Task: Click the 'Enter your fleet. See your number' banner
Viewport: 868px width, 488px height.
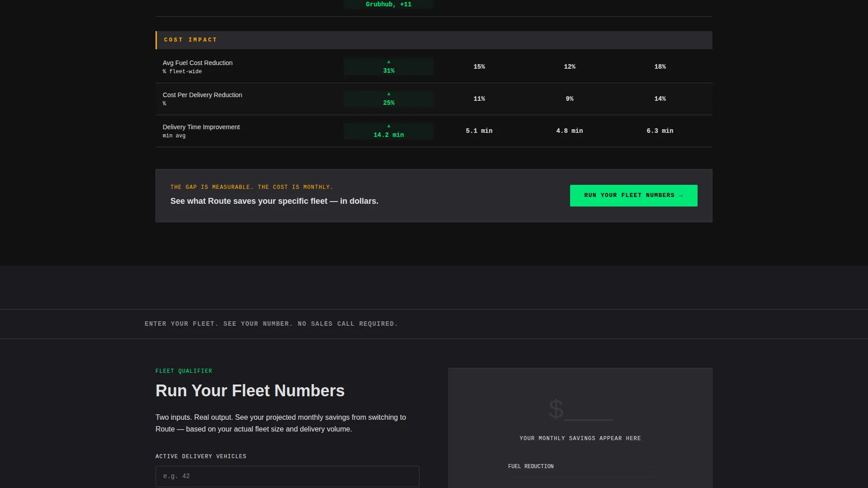Action: pos(271,324)
